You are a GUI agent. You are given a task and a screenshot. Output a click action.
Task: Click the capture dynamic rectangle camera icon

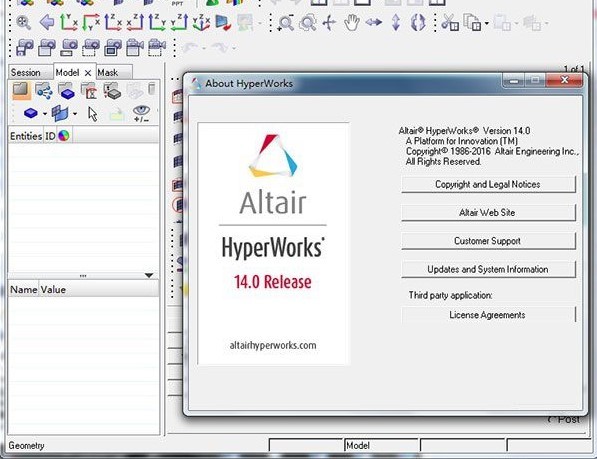pyautogui.click(x=91, y=48)
